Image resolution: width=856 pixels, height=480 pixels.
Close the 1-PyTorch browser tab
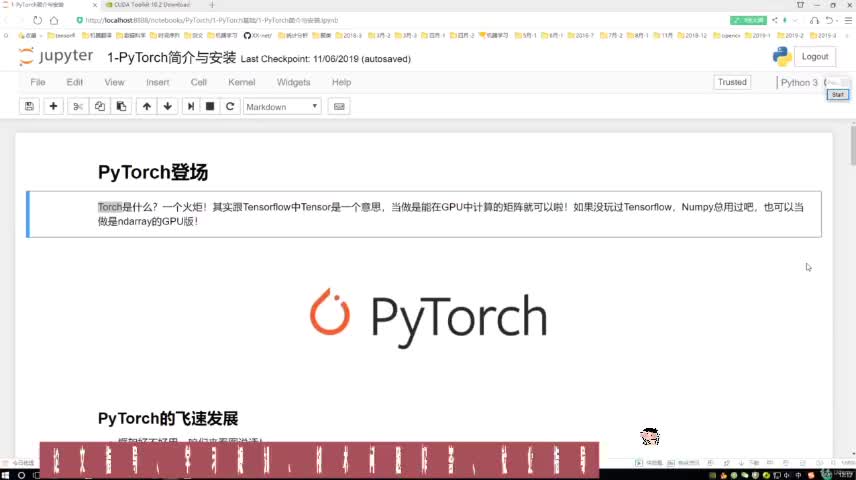(94, 5)
